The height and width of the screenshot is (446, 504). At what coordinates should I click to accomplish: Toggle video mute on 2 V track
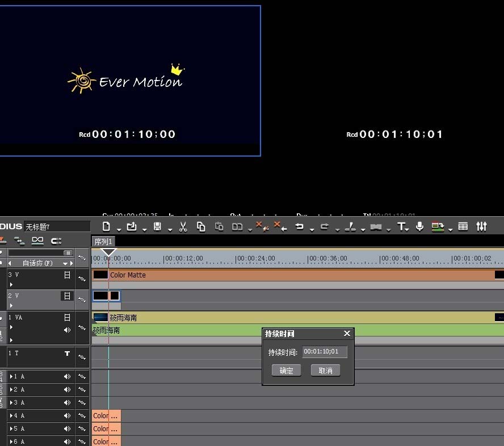coord(67,296)
